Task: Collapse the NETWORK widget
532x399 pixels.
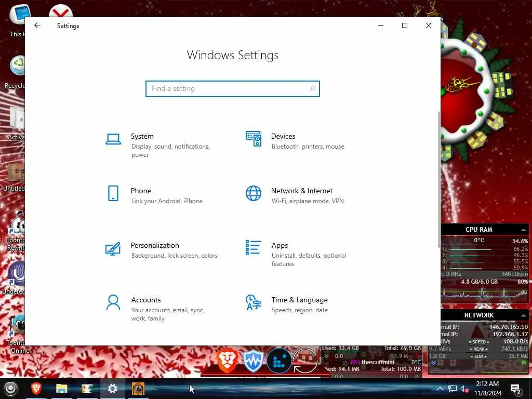Action: click(524, 315)
